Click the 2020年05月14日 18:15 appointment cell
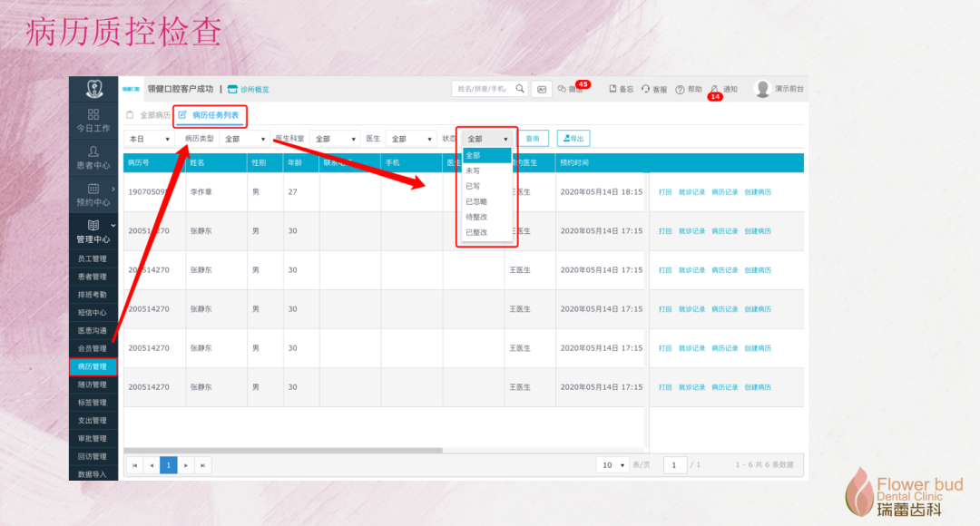 [x=602, y=191]
